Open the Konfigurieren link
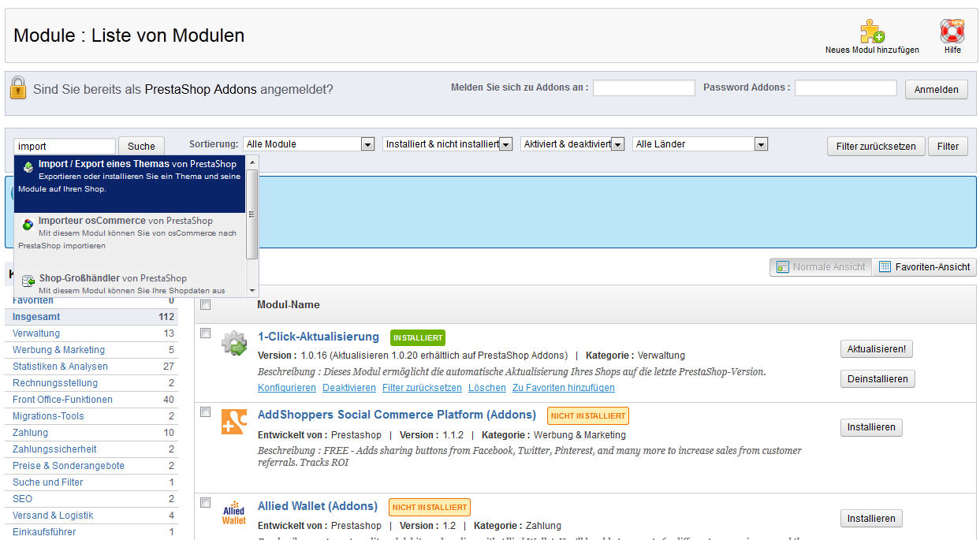 pos(287,388)
